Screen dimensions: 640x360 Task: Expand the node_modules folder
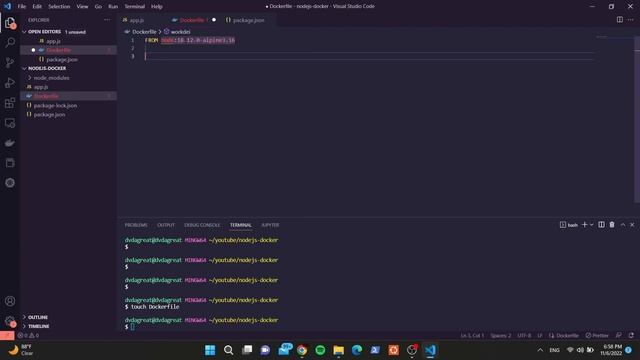point(51,78)
